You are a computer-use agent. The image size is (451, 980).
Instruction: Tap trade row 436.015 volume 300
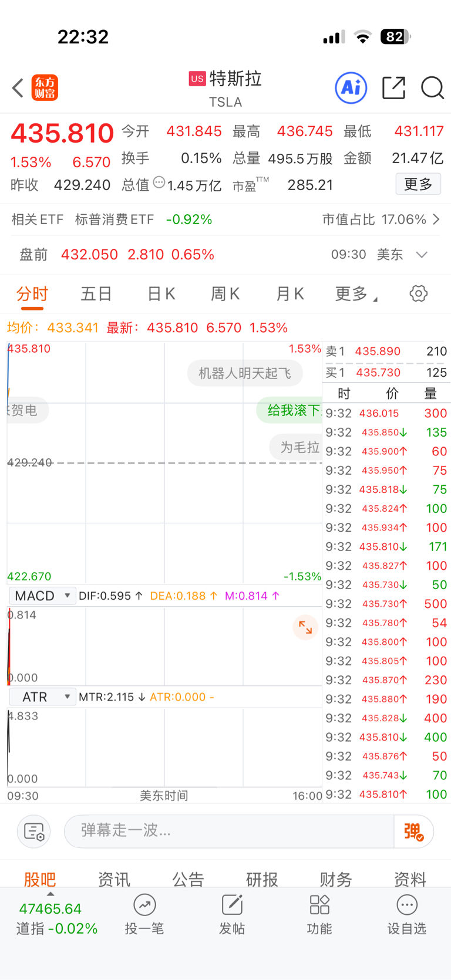[386, 413]
